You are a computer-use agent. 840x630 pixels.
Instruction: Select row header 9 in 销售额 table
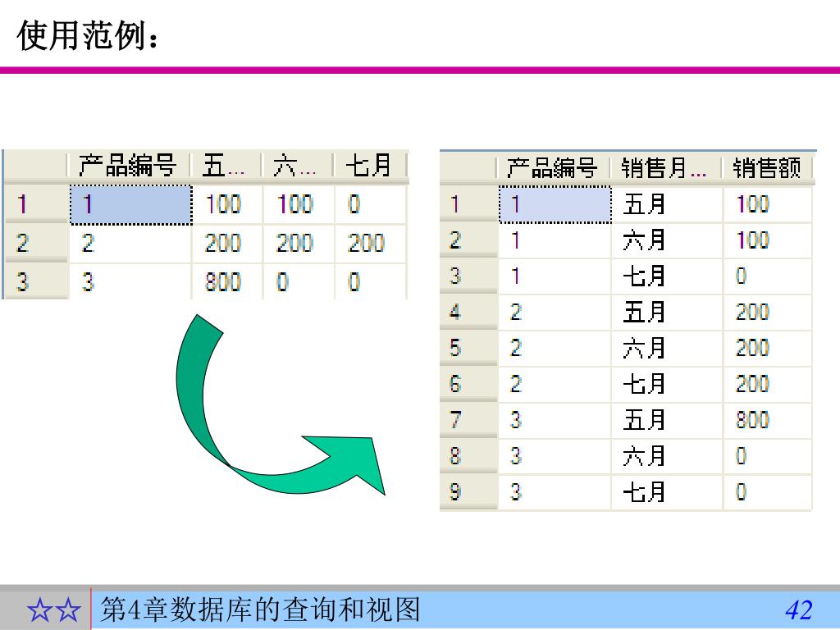pos(468,492)
